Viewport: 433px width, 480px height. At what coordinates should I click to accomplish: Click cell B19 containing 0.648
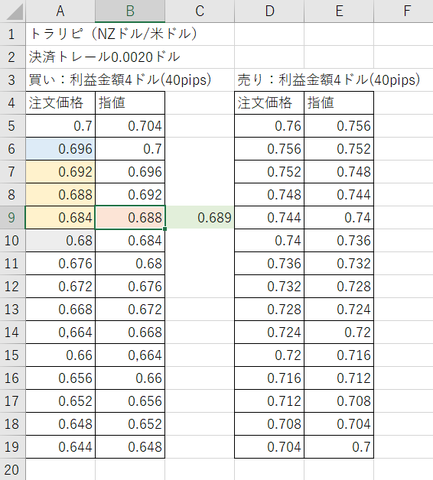tap(130, 447)
